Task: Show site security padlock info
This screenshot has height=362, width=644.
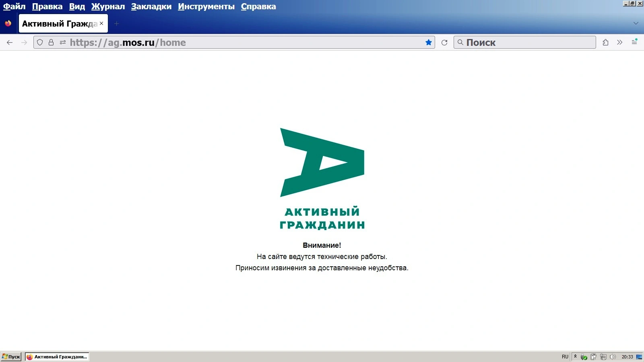Action: [x=51, y=43]
